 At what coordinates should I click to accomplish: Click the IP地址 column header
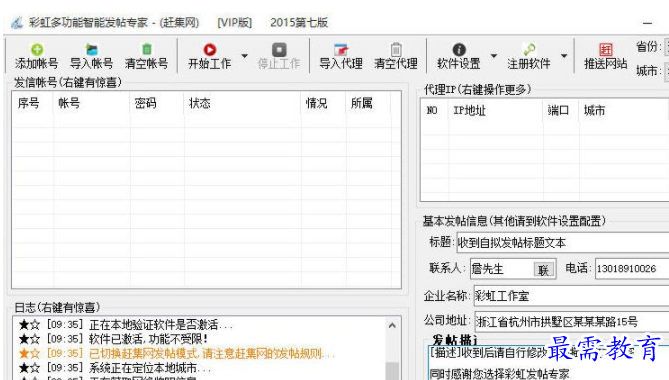(495, 110)
